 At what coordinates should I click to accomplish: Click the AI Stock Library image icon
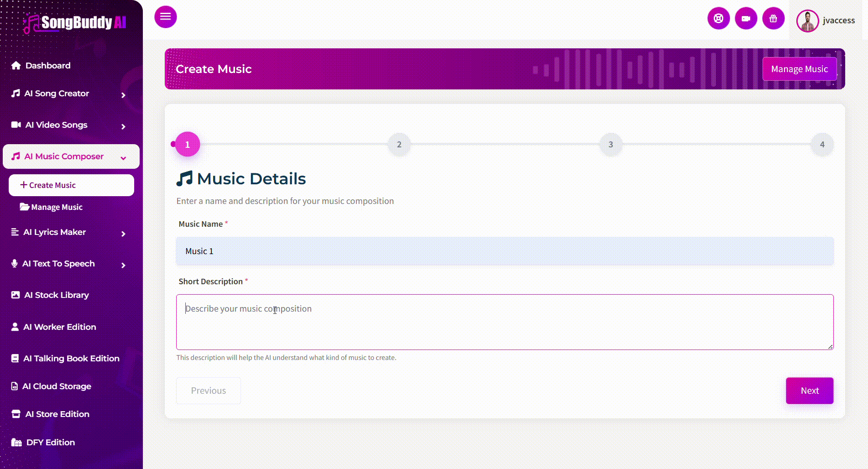pos(16,295)
